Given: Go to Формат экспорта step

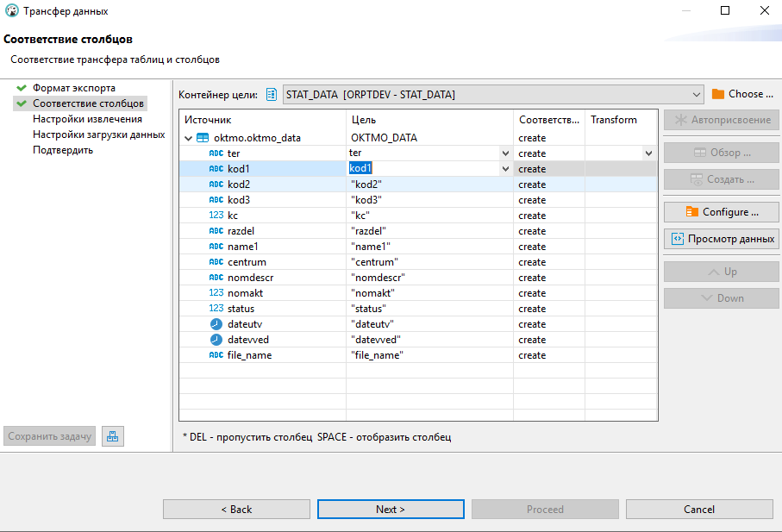Looking at the screenshot, I should click(x=74, y=88).
